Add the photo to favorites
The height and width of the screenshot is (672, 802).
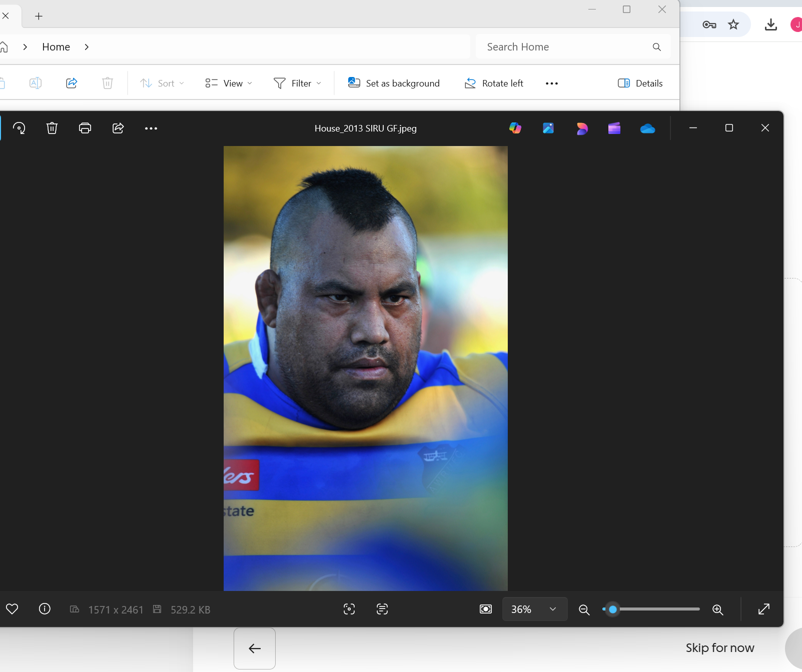(x=13, y=609)
